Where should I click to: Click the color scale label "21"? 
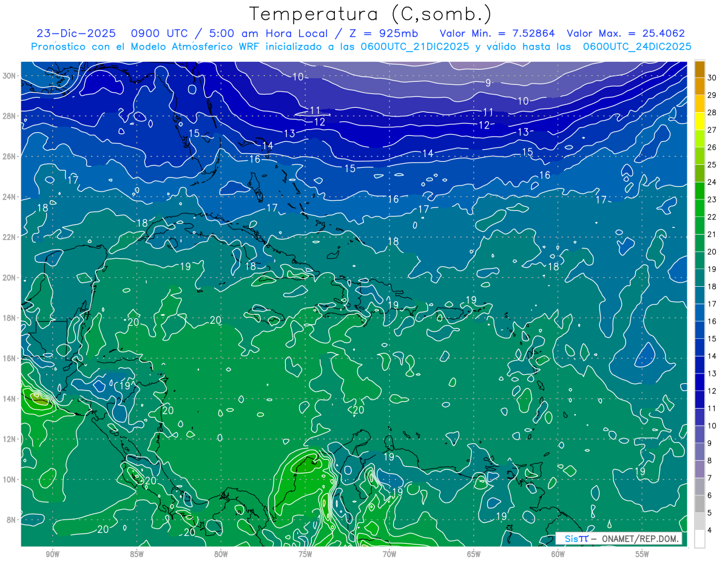[x=712, y=234]
